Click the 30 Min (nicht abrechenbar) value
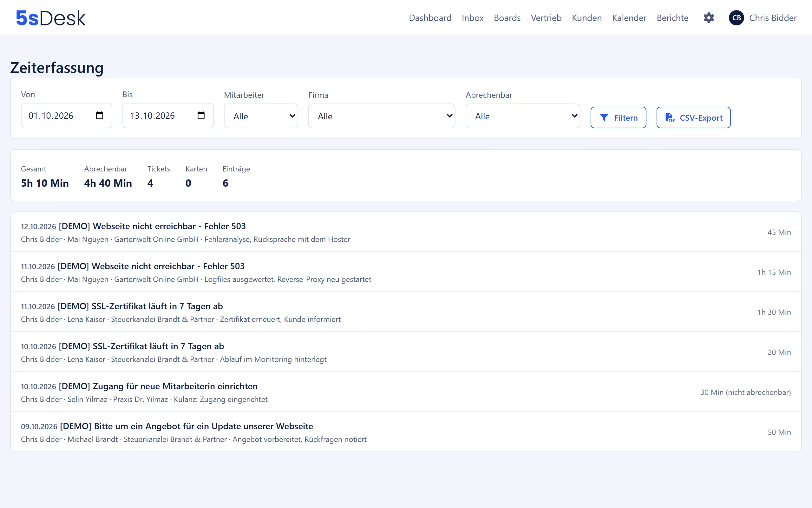 pyautogui.click(x=746, y=392)
